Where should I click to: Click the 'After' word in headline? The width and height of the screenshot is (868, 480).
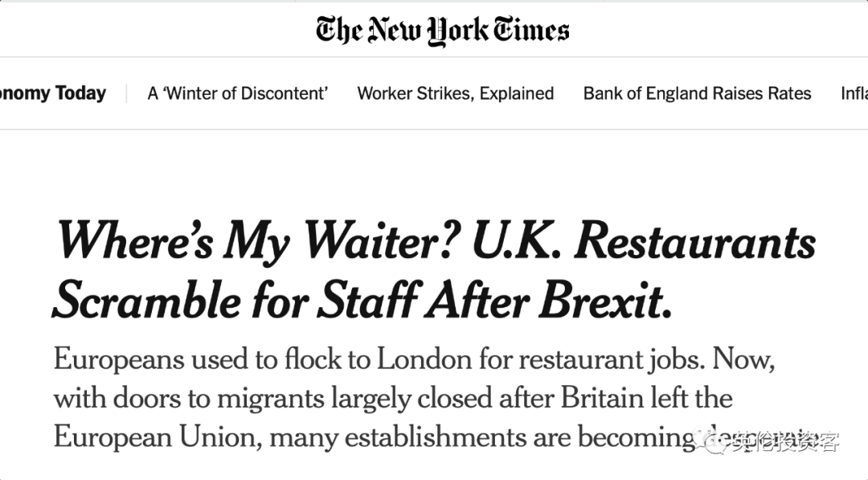pyautogui.click(x=480, y=300)
